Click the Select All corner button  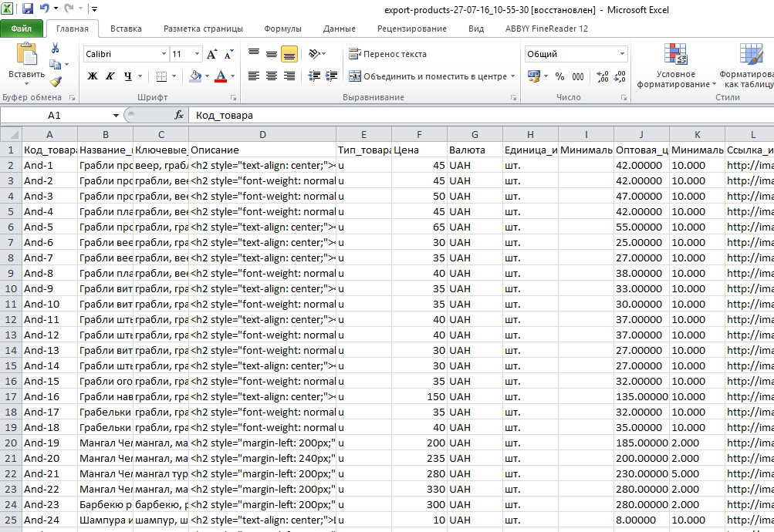coord(11,135)
